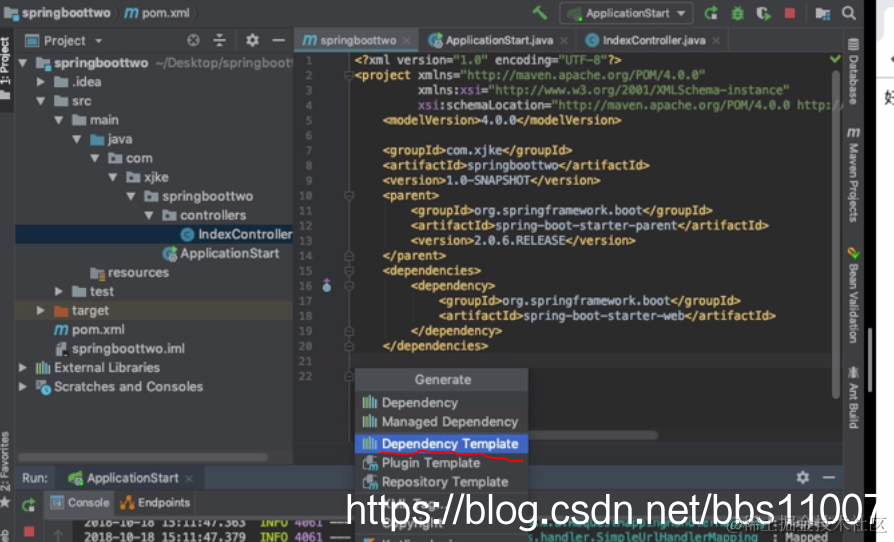Expand Scratches and Consoles node

pos(23,386)
